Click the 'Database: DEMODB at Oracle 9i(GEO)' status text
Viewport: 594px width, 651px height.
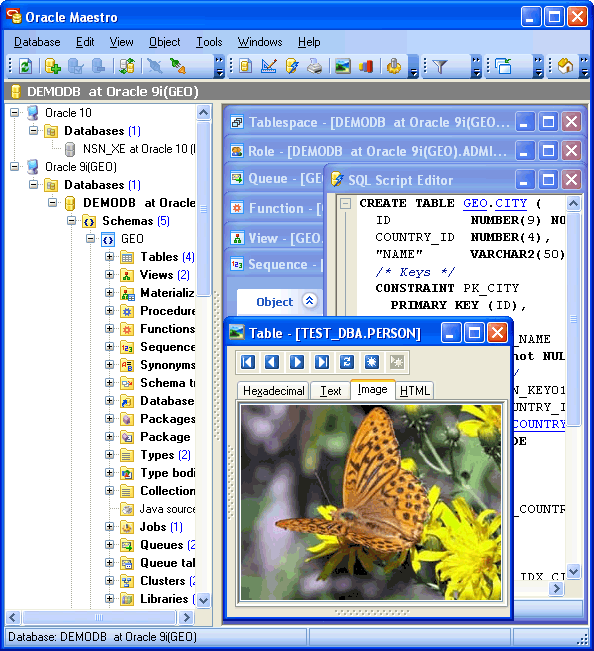coord(103,637)
